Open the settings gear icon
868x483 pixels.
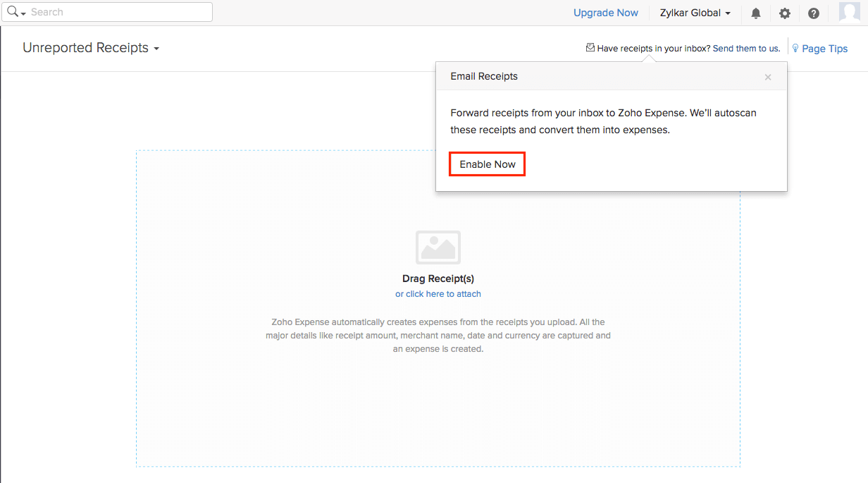[x=785, y=13]
